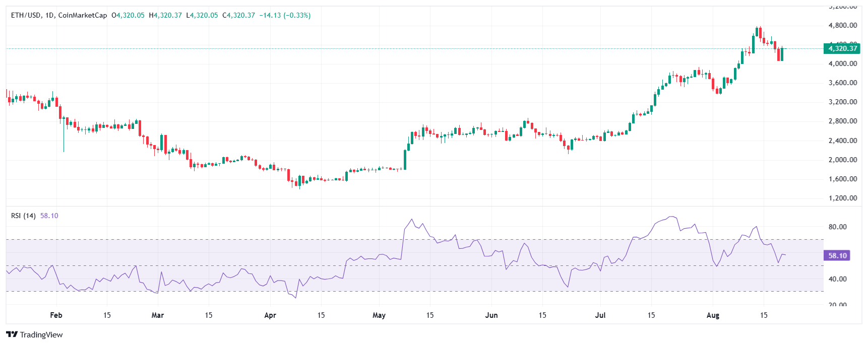Image resolution: width=868 pixels, height=345 pixels.
Task: Select Jul on the time axis
Action: click(600, 315)
